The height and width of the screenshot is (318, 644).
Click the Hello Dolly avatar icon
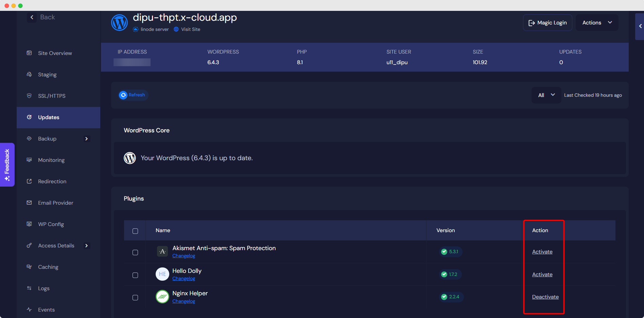[162, 274]
